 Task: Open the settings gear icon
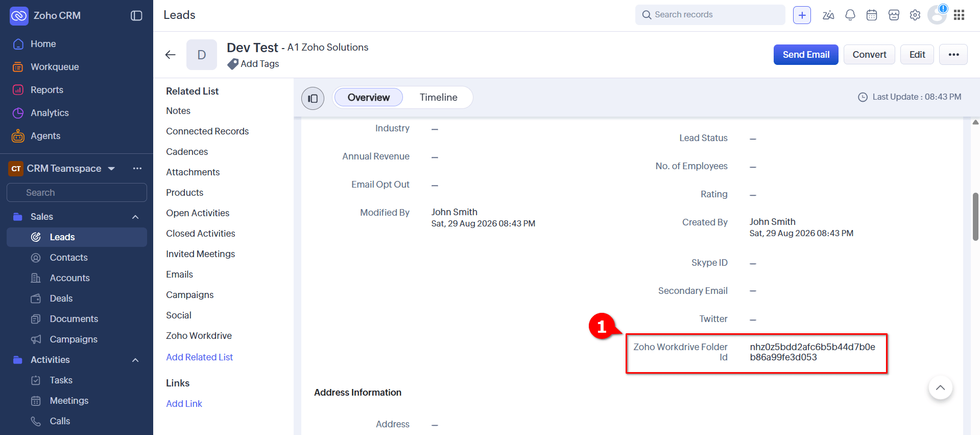tap(915, 15)
